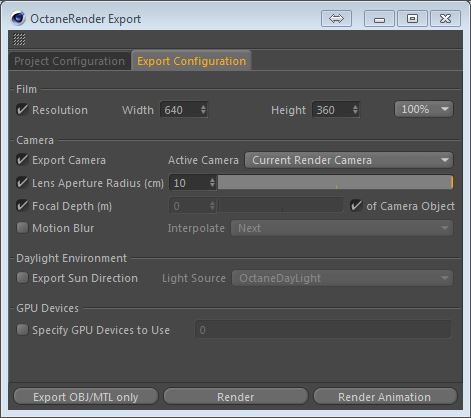The width and height of the screenshot is (471, 418).
Task: Click the Camera section heading
Action: 35,140
